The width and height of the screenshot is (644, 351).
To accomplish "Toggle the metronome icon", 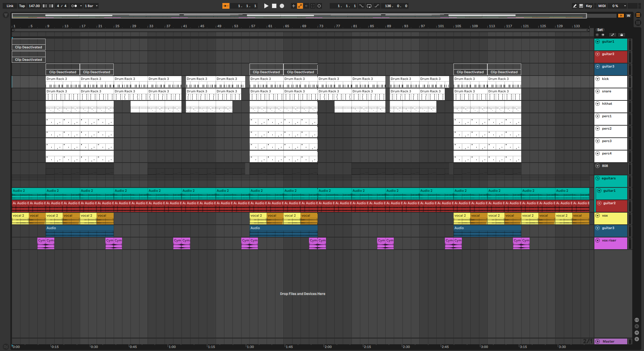I will tap(74, 6).
